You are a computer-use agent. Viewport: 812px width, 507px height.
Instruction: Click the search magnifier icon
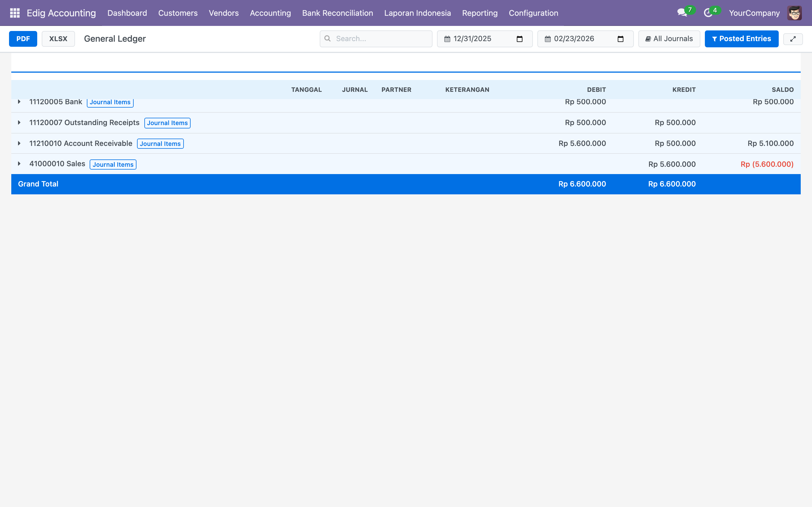coord(328,39)
